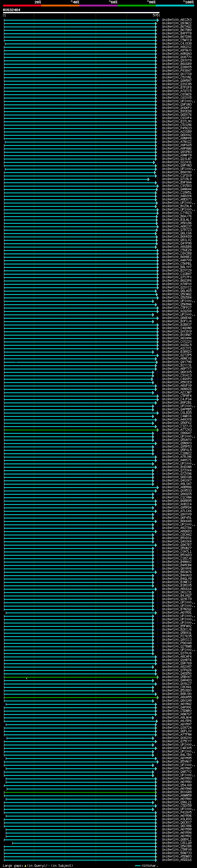Select label UniRef100_Q5UAT0

(x=177, y=440)
